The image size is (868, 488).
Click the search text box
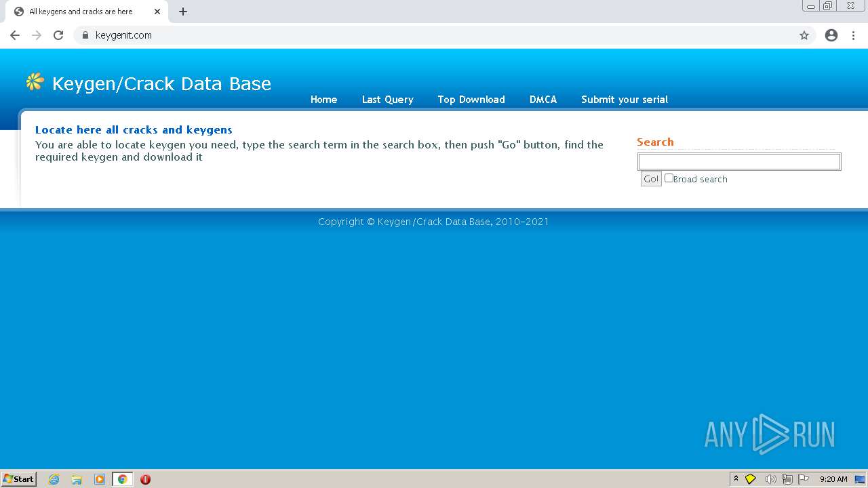click(739, 161)
